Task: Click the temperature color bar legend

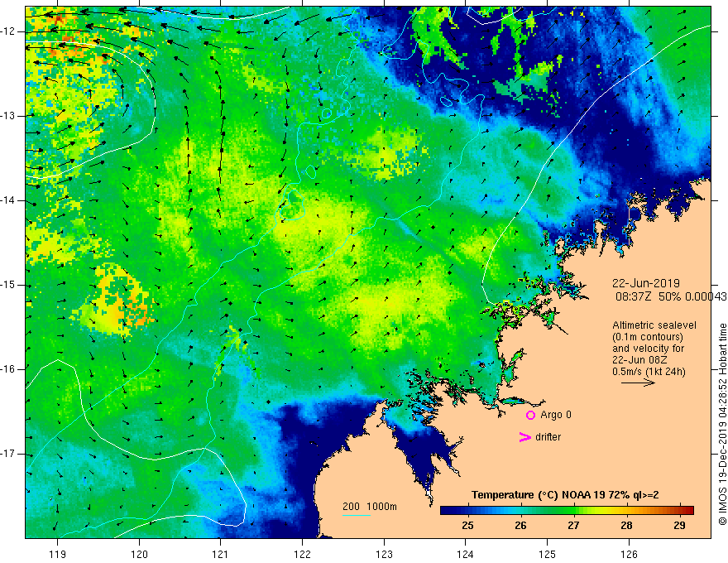Action: pos(567,510)
